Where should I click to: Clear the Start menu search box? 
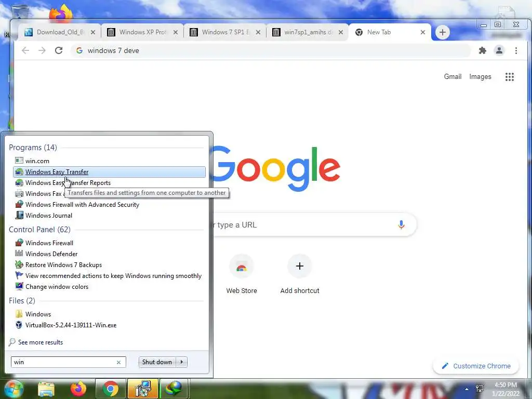pos(119,362)
